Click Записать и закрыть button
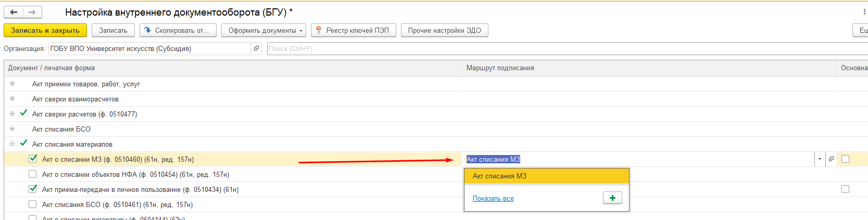Viewport: 868px width, 220px height. click(x=45, y=30)
